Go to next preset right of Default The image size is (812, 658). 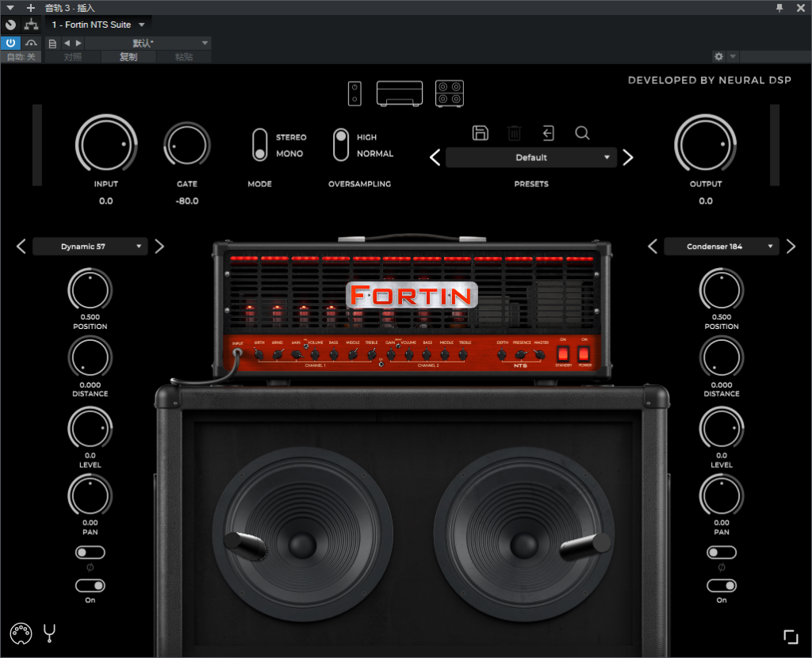(x=628, y=158)
